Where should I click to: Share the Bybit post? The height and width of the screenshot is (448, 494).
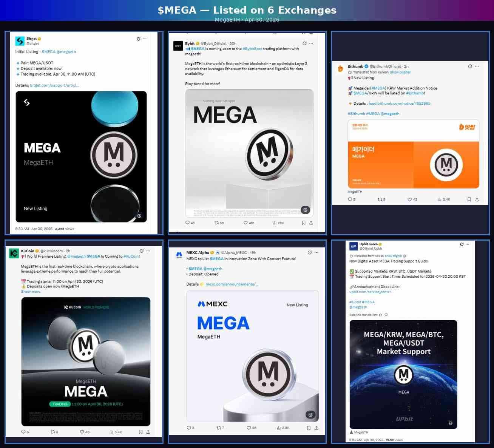[x=311, y=223]
